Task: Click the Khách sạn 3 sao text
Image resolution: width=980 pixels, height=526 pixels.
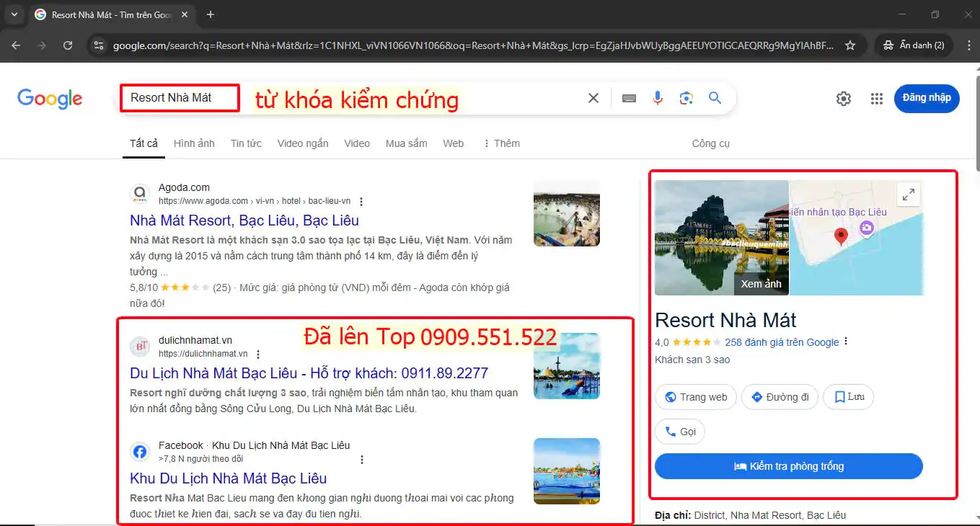Action: pyautogui.click(x=692, y=360)
